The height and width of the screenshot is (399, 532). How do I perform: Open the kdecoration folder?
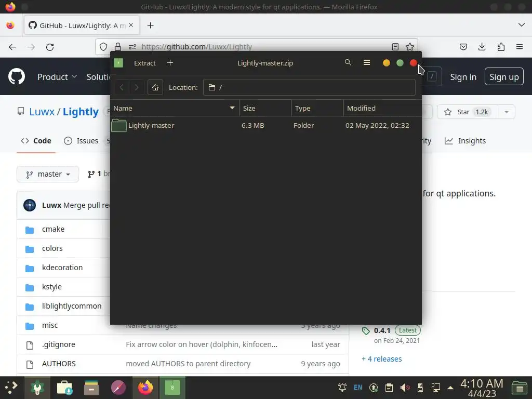(62, 268)
